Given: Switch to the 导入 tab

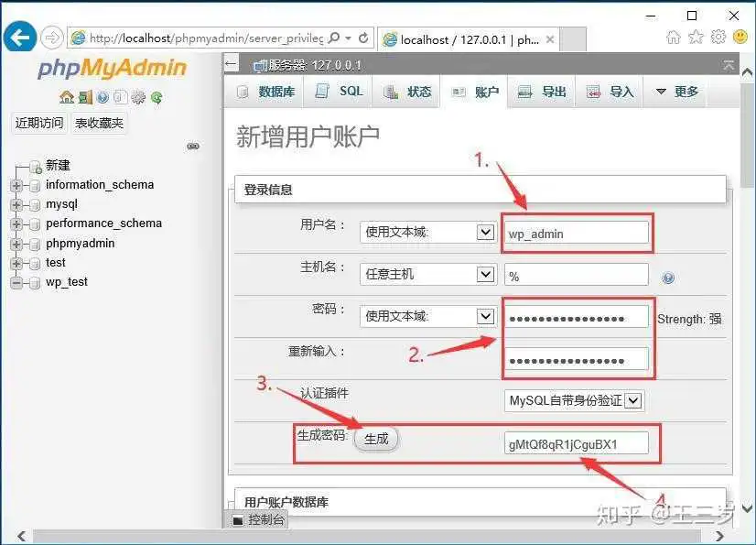Looking at the screenshot, I should click(x=610, y=92).
